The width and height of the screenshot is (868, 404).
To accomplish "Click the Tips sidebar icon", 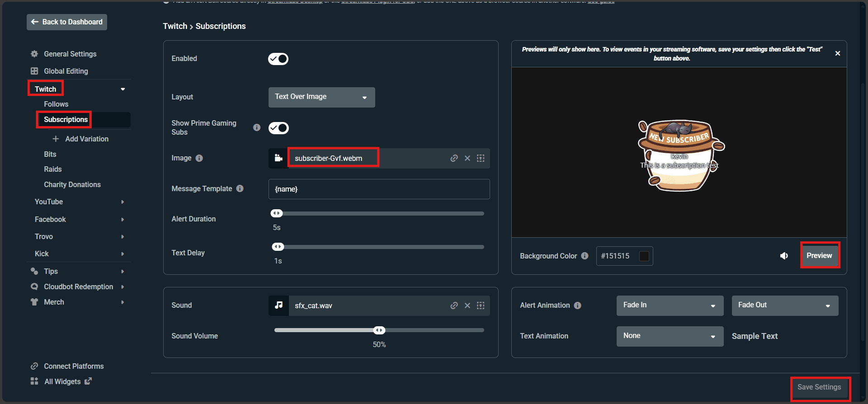I will point(34,271).
